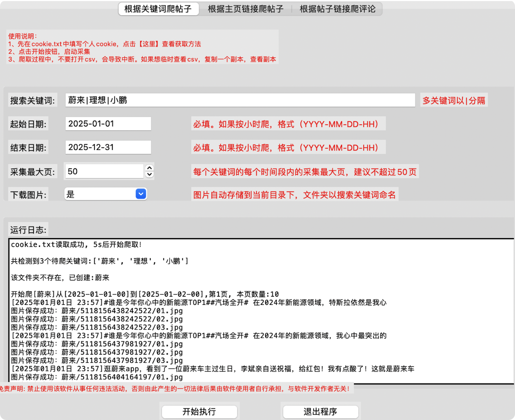The height and width of the screenshot is (420, 515).
Task: Click log line '蔚来/5118156438242522/02.jpg'
Action: [x=97, y=319]
